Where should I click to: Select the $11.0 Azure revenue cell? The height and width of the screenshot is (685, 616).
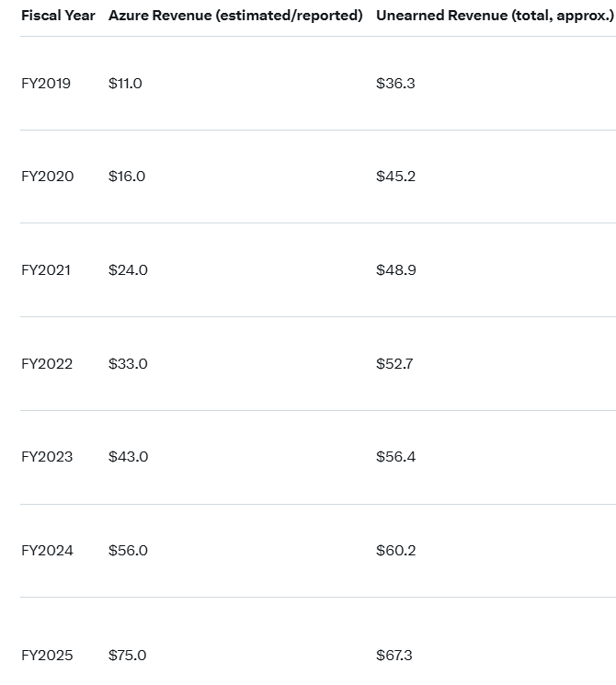click(125, 84)
